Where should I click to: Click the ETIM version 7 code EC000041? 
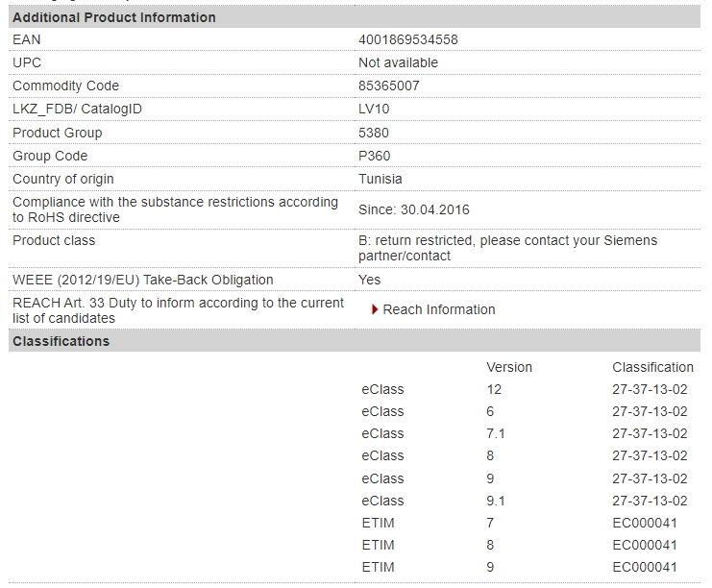tap(645, 523)
